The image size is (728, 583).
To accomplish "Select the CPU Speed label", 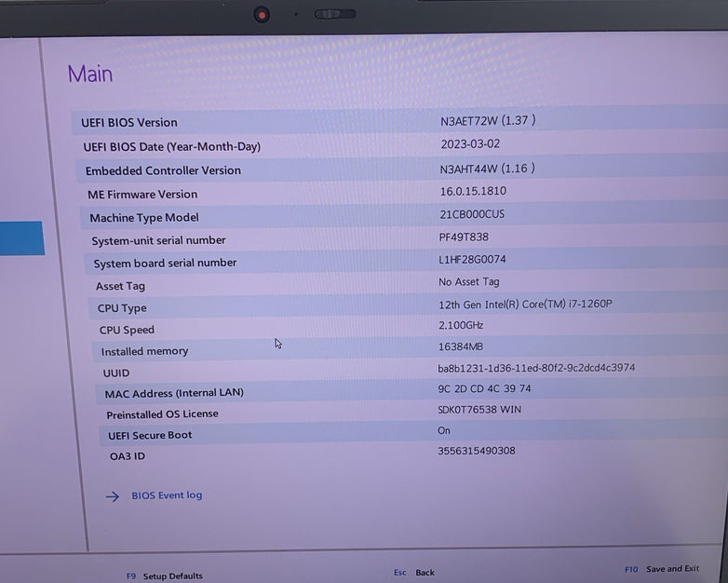I will [x=127, y=330].
